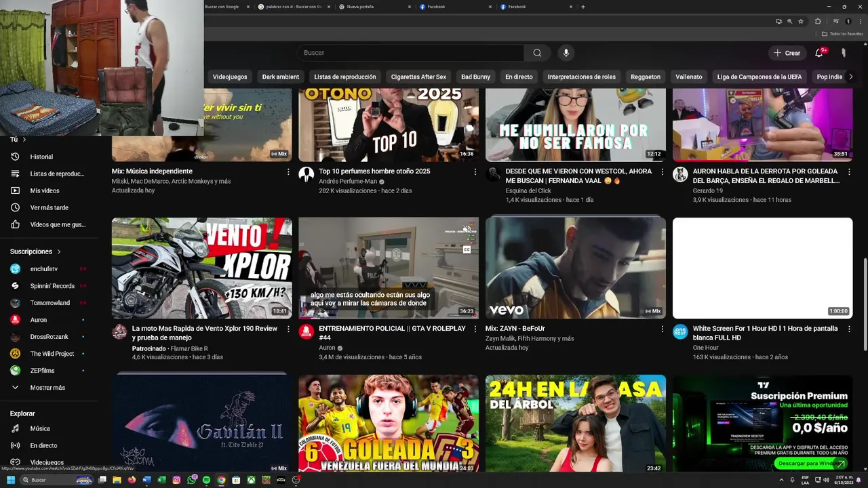Open Firefox from the taskbar
The width and height of the screenshot is (868, 488).
coord(132,480)
